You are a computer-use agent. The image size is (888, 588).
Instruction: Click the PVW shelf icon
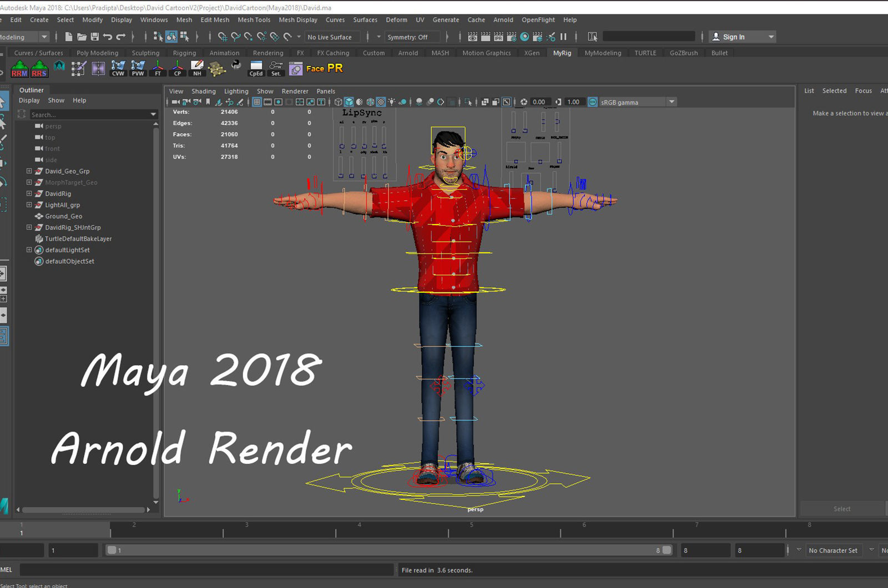(138, 69)
